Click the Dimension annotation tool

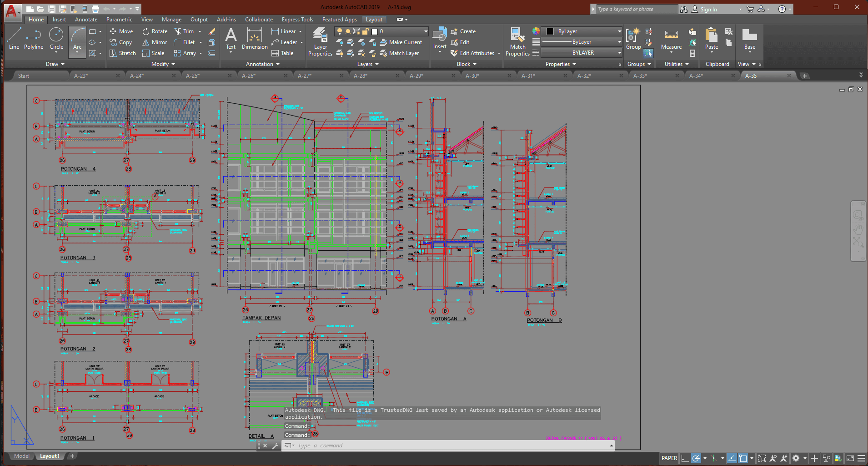(255, 40)
